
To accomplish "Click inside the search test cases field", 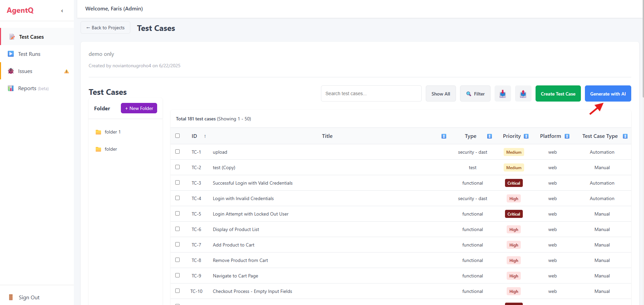I will point(371,93).
